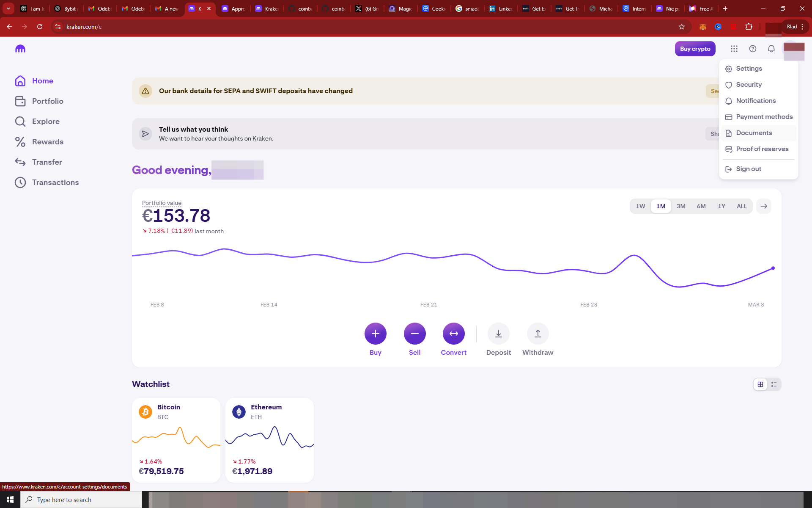This screenshot has height=508, width=812.
Task: Open the browser extensions puzzle icon
Action: point(749,27)
